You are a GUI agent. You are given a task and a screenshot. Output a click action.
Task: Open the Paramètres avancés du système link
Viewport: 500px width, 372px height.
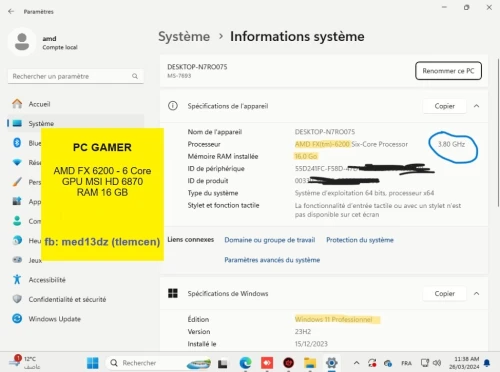[x=272, y=260]
